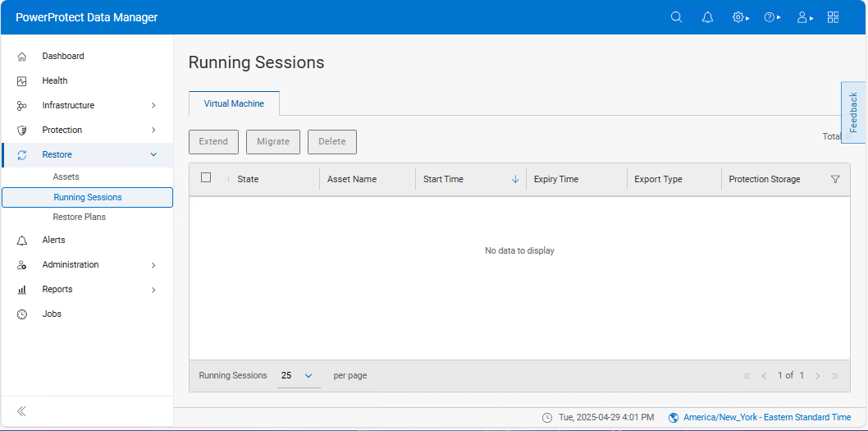Expand the Administration chevron
The width and height of the screenshot is (868, 431).
coord(154,265)
